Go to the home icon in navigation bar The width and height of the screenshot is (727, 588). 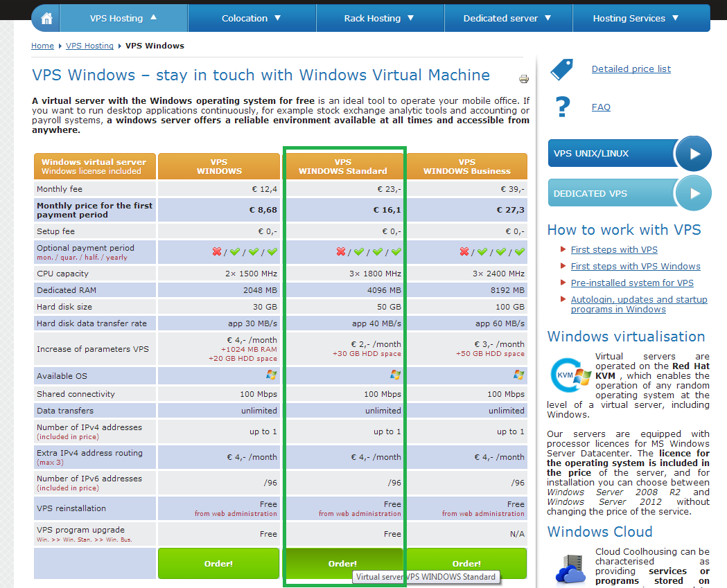tap(46, 19)
